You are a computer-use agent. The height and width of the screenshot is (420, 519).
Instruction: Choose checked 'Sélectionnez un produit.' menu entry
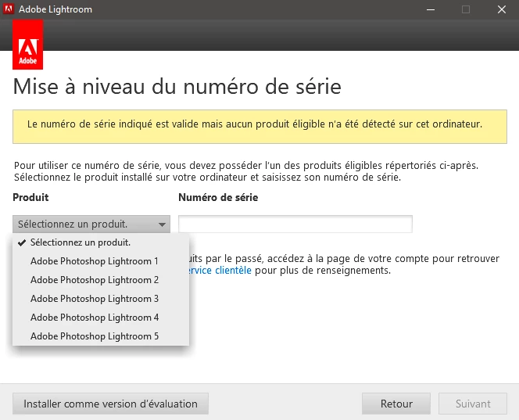pyautogui.click(x=101, y=242)
